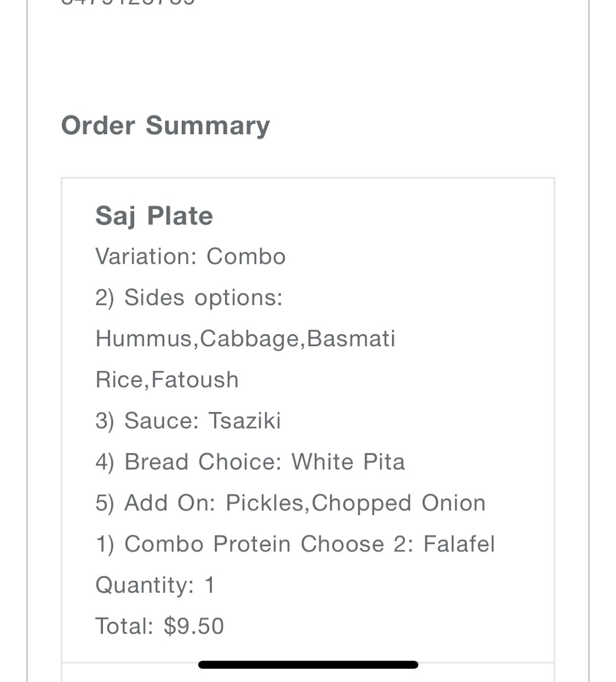Select the Saj Plate item title

[x=154, y=216]
